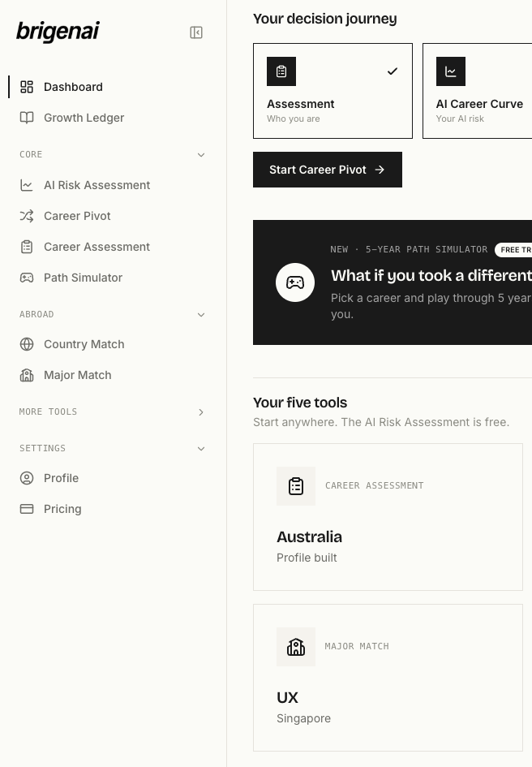Click the AI Risk Assessment chart icon
Viewport: 532px width, 767px height.
pos(27,185)
